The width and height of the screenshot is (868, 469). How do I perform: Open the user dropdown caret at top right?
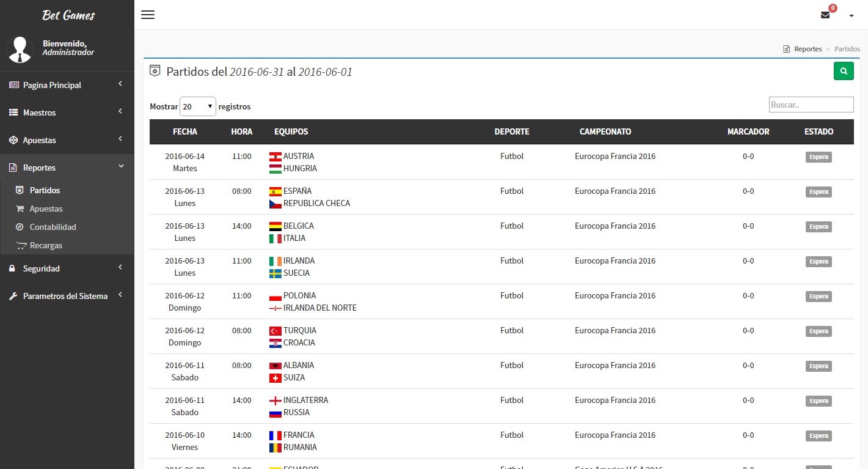coord(852,16)
